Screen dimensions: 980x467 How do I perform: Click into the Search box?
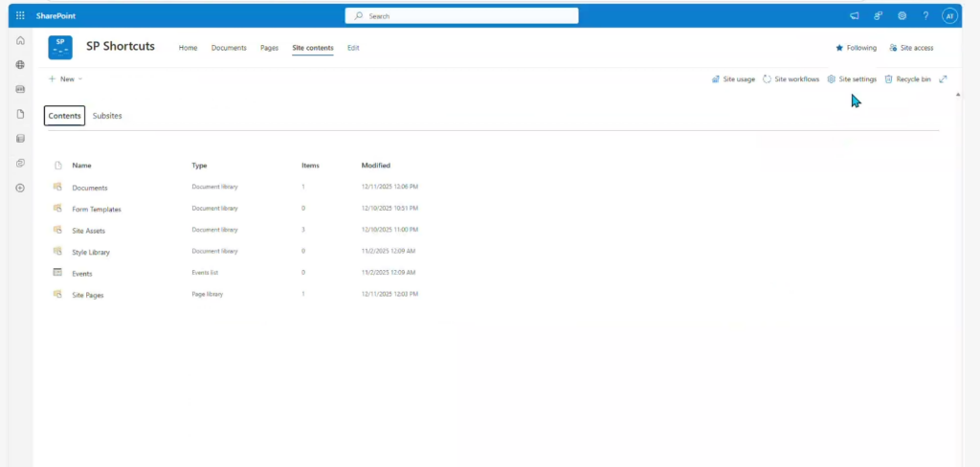click(x=461, y=15)
